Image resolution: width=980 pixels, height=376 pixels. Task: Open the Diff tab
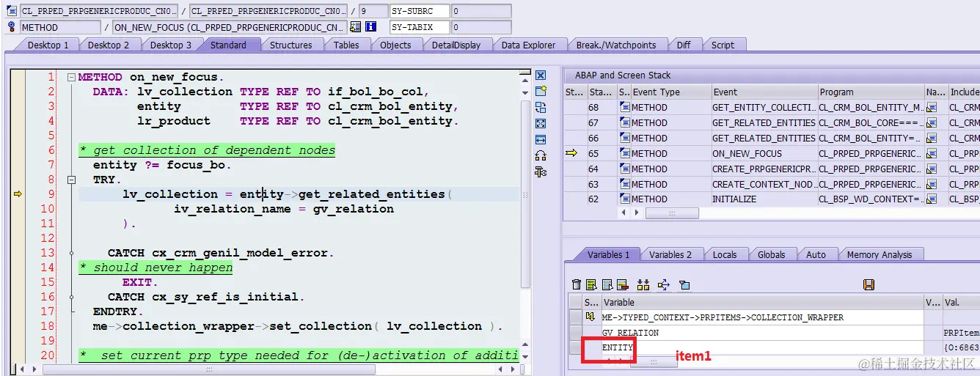point(684,45)
